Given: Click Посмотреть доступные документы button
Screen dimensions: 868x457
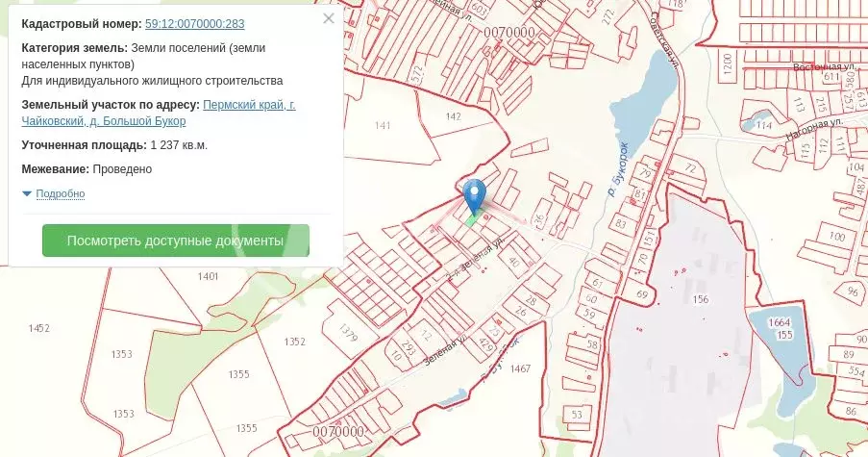Looking at the screenshot, I should coord(176,241).
